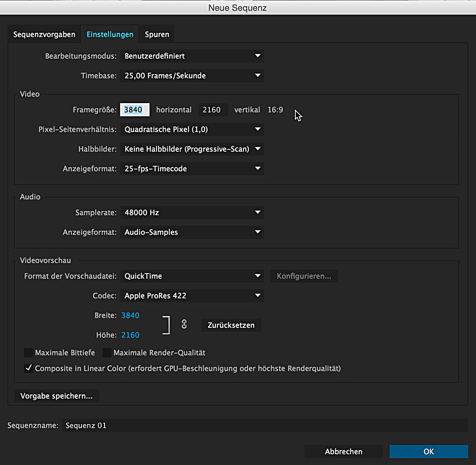This screenshot has height=465, width=476.
Task: Switch to the Sequenzvorgaben tab
Action: point(44,34)
